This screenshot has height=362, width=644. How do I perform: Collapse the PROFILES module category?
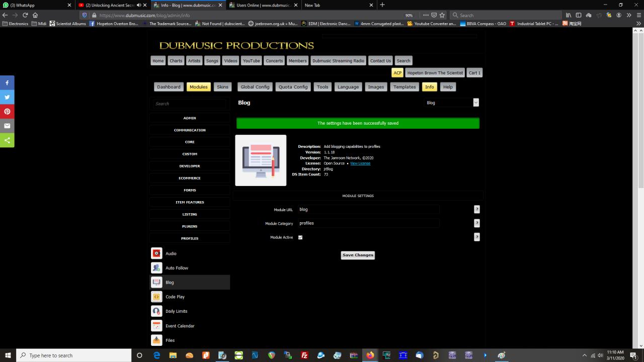[190, 238]
